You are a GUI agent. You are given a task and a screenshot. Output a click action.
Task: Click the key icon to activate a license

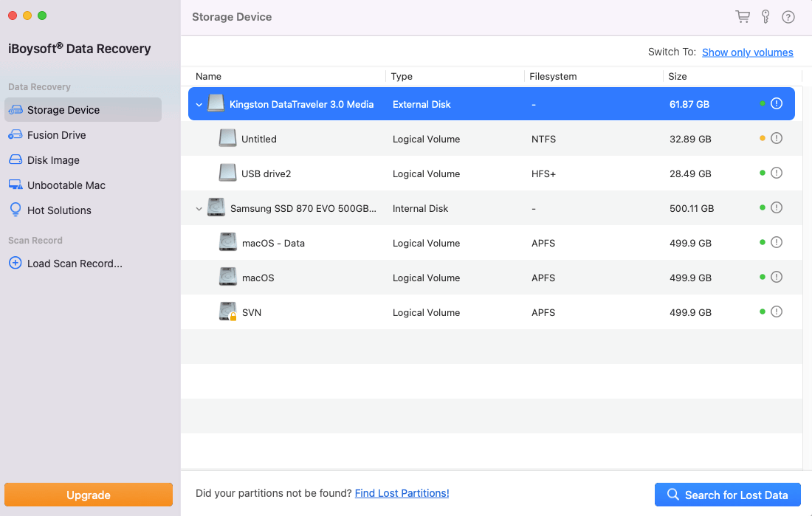(765, 16)
